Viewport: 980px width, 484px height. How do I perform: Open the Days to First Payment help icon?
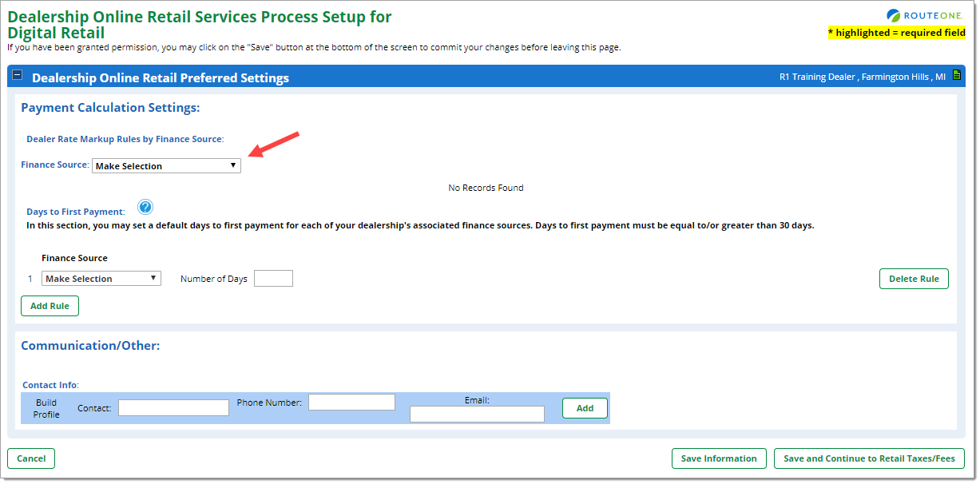coord(145,208)
